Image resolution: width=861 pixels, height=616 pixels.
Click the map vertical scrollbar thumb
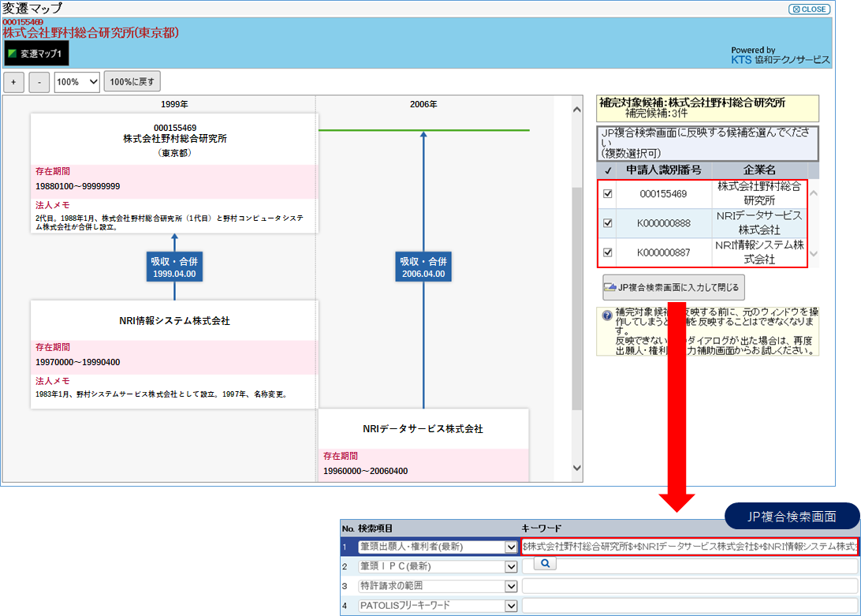pos(576,298)
